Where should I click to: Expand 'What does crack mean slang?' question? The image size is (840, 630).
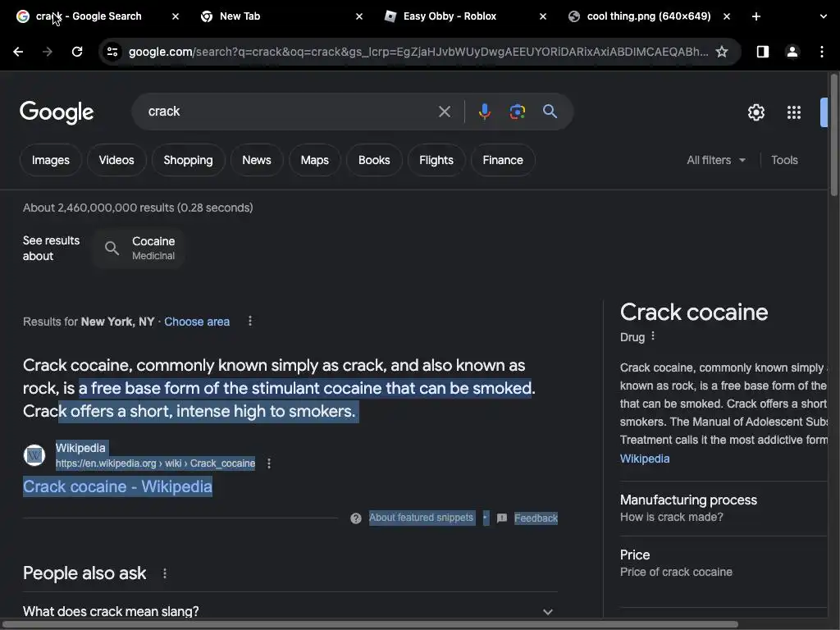tap(290, 611)
